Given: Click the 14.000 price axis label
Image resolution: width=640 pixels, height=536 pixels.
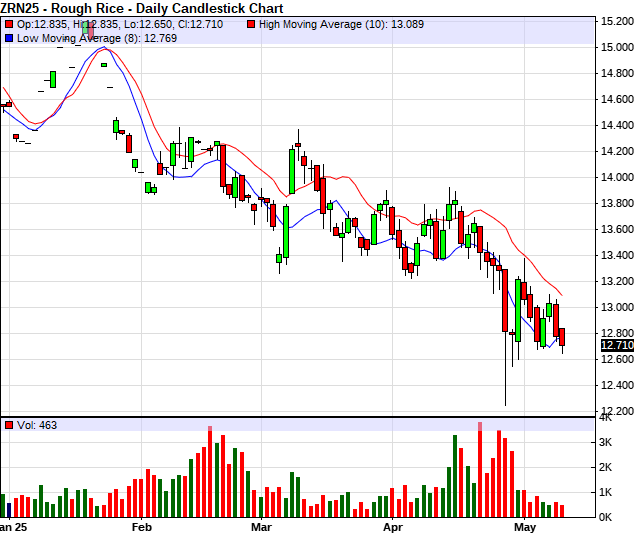Looking at the screenshot, I should pos(617,177).
